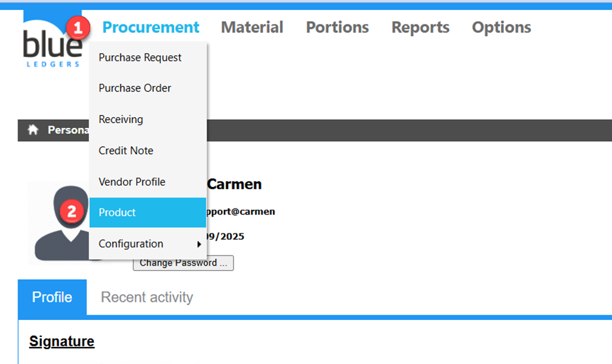The image size is (612, 364).
Task: Switch to the Recent activity tab
Action: pos(147,297)
